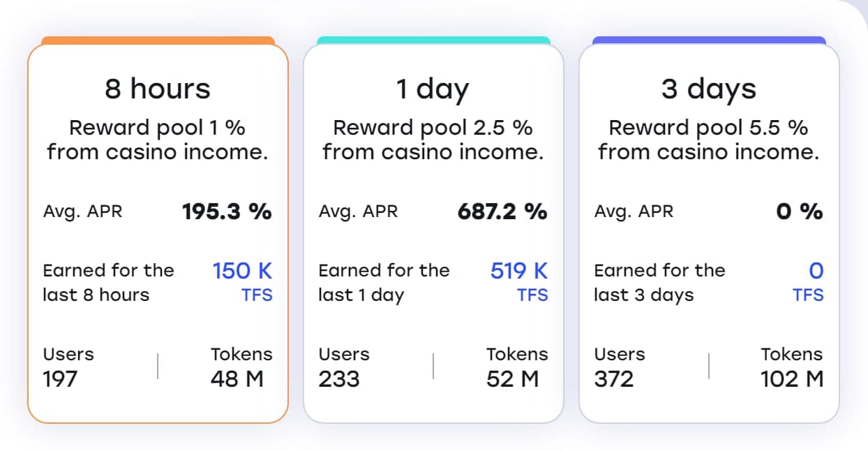Click the 102 M tokens value
This screenshot has height=451, width=868.
click(x=792, y=379)
